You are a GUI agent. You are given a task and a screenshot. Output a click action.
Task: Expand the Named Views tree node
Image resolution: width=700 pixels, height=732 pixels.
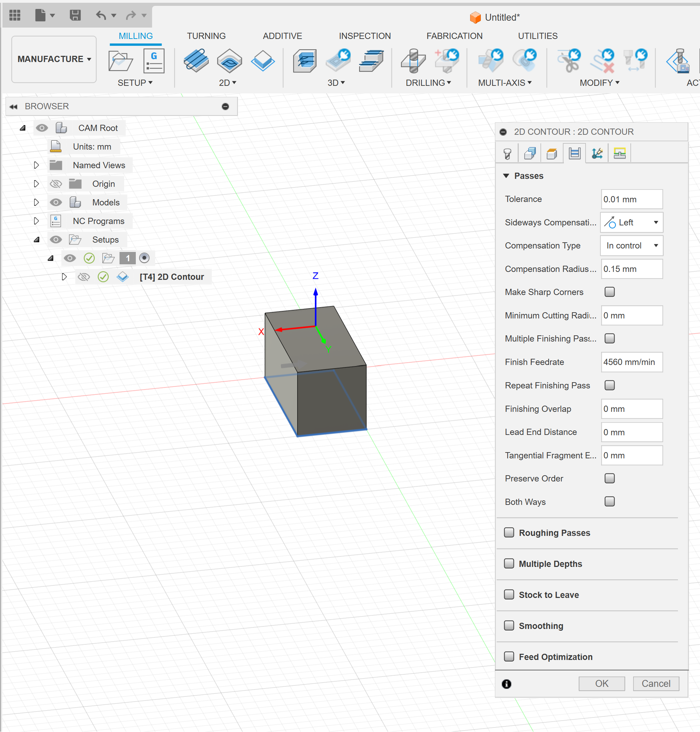pyautogui.click(x=36, y=165)
